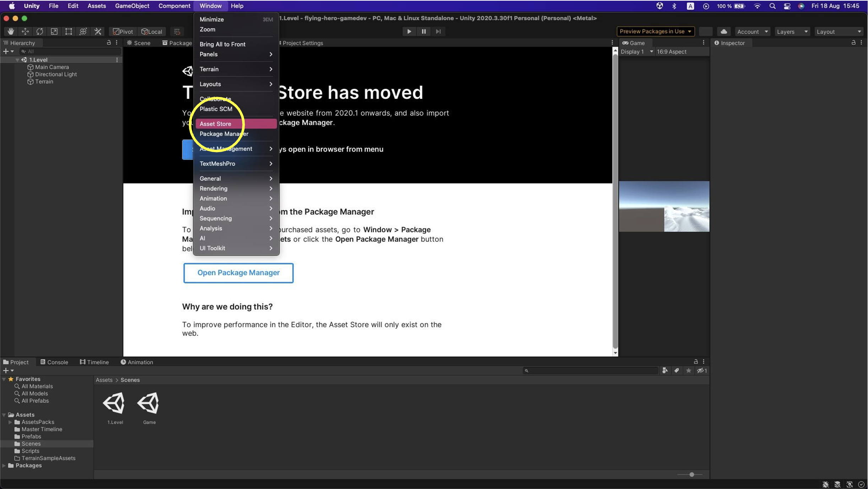Open Scripts folder in Project
This screenshot has width=868, height=489.
tap(30, 451)
